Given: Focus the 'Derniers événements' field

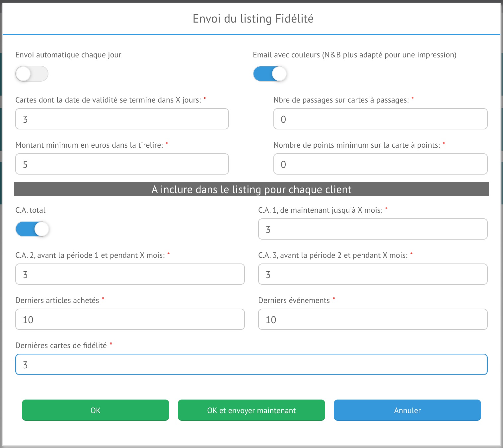Looking at the screenshot, I should click(373, 319).
